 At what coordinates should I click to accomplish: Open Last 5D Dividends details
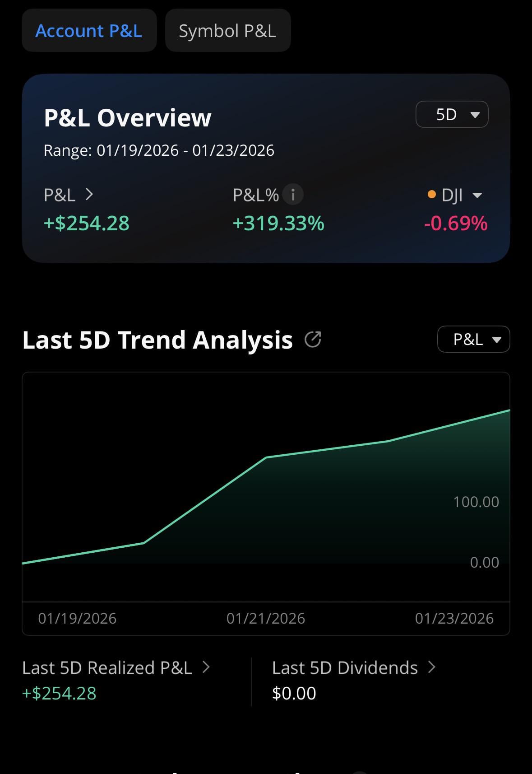point(345,668)
